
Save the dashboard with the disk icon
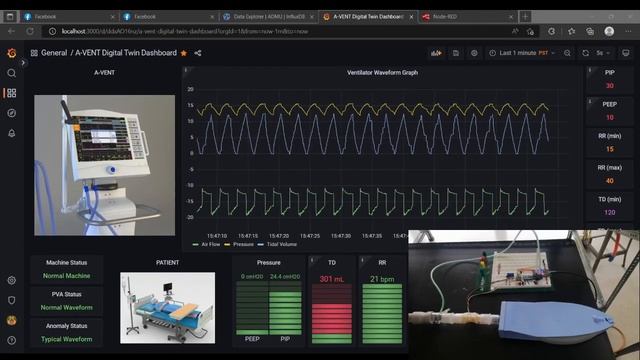[x=456, y=53]
